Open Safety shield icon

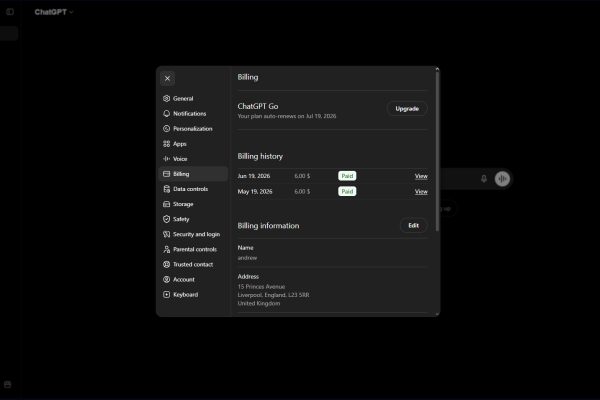point(166,219)
